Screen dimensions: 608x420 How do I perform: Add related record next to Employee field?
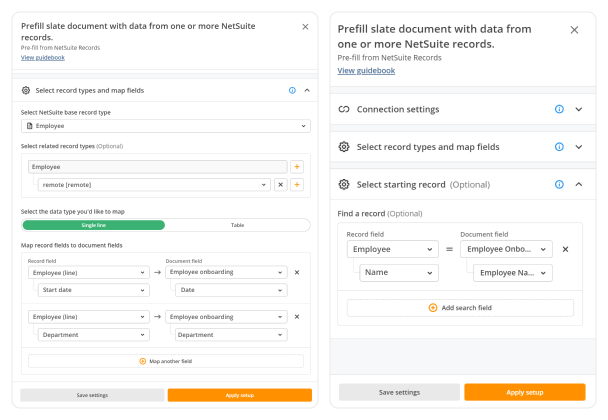(x=297, y=167)
